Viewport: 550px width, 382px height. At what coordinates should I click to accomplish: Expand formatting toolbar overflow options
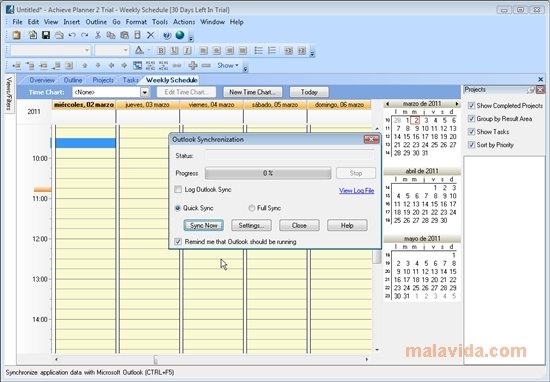pyautogui.click(x=312, y=53)
